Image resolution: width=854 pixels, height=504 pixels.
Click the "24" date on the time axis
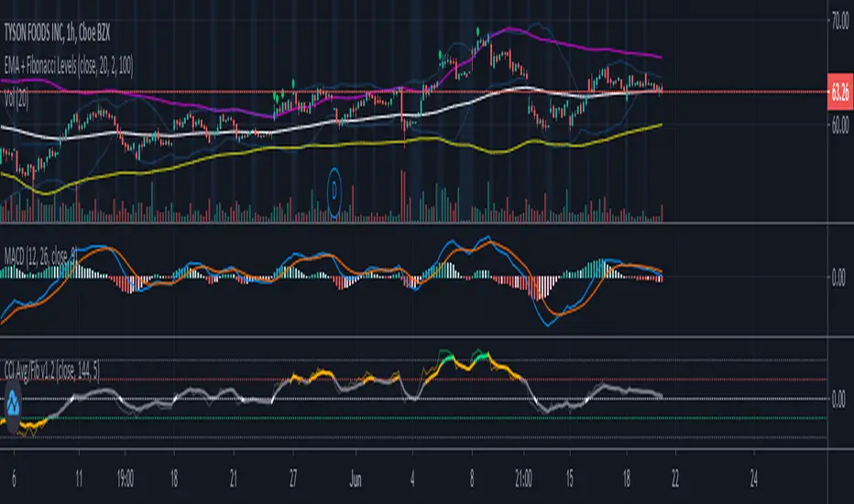pyautogui.click(x=753, y=477)
